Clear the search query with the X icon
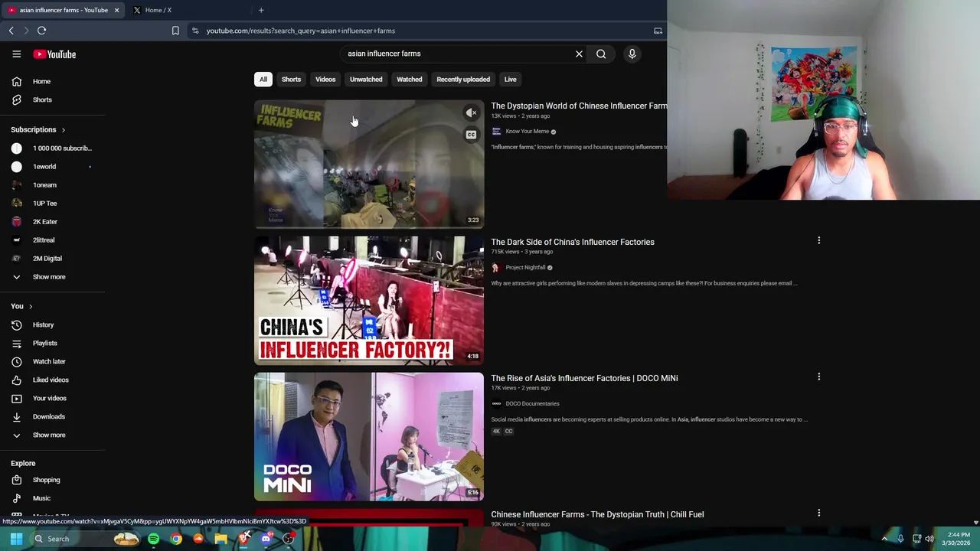 tap(579, 54)
